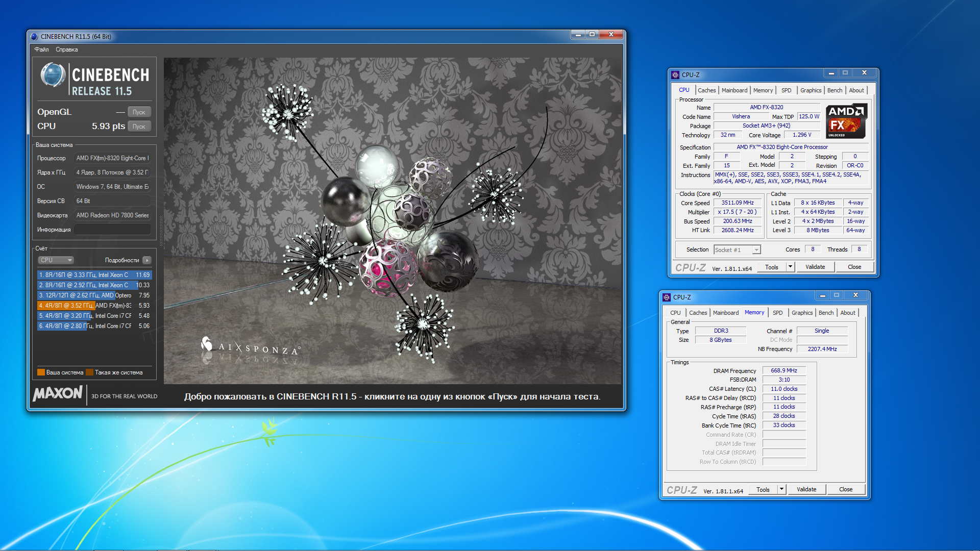This screenshot has height=551, width=980.
Task: Click Tools button in lower CPU-Z
Action: click(763, 489)
